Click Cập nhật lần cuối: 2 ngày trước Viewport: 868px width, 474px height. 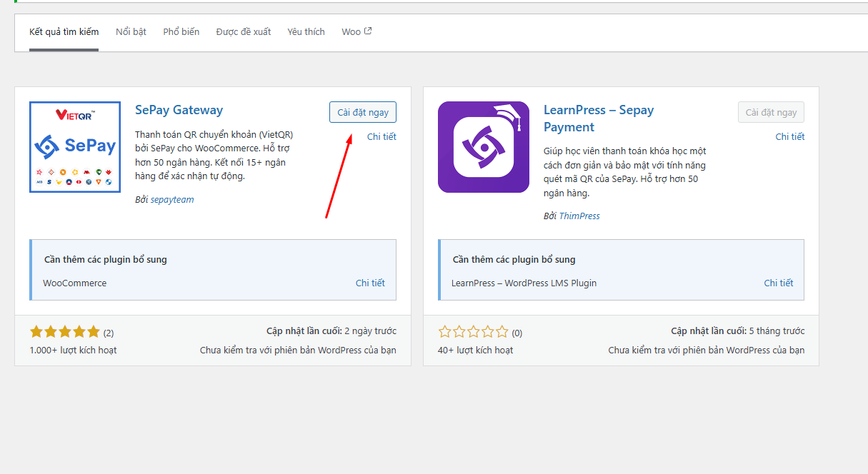331,331
